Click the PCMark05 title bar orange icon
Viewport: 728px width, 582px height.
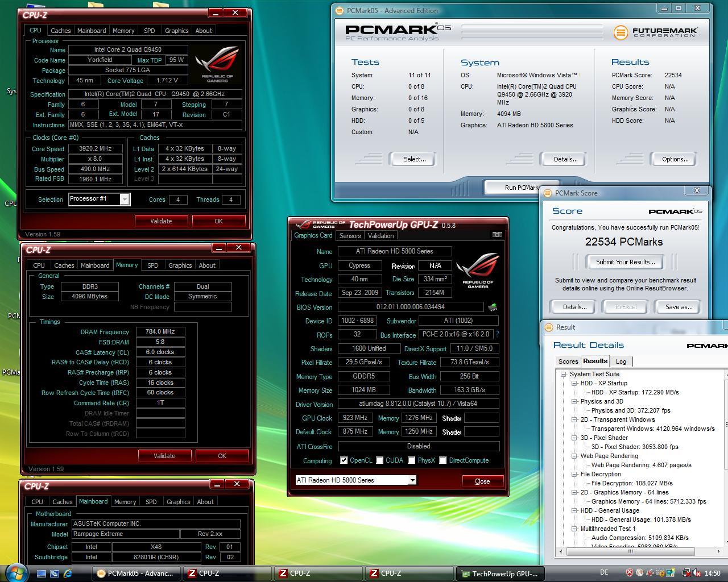pyautogui.click(x=339, y=10)
